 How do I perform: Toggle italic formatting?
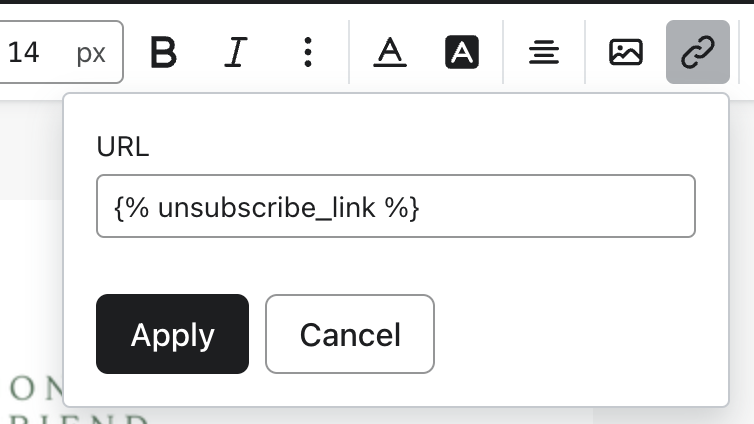[235, 52]
